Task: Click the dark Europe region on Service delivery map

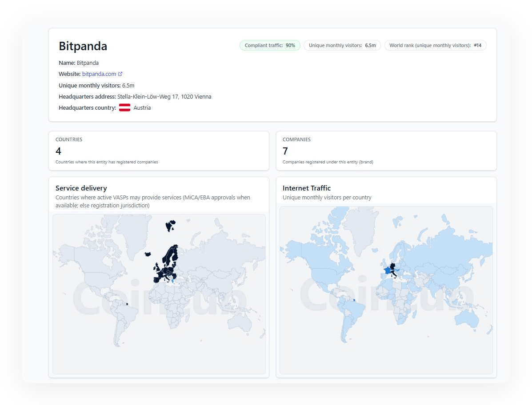Action: coord(166,271)
